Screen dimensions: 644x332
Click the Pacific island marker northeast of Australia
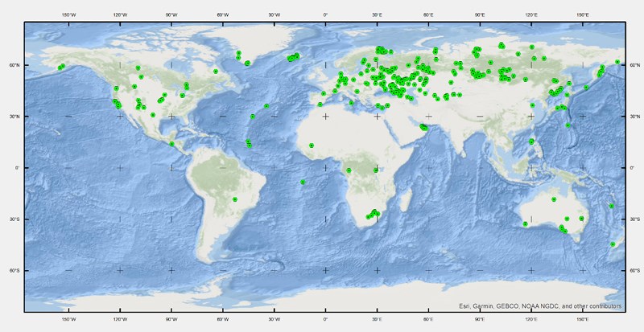[611, 206]
